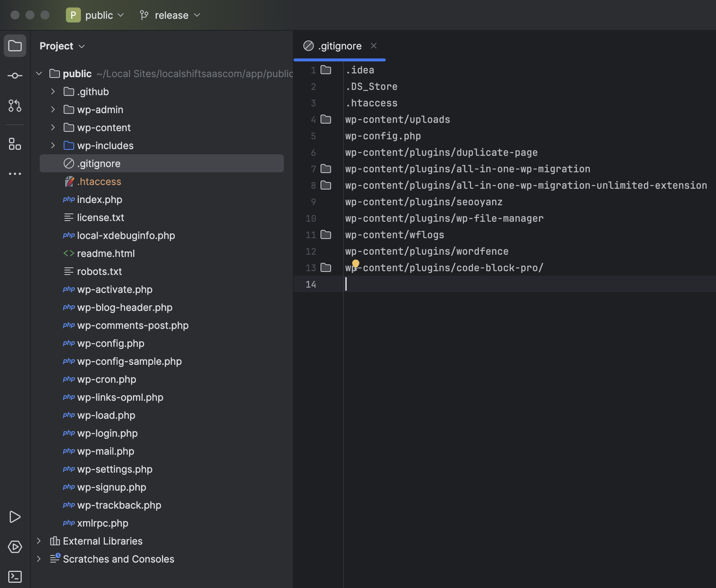Open the Project tool window folder icon
This screenshot has height=588, width=716.
pyautogui.click(x=15, y=46)
